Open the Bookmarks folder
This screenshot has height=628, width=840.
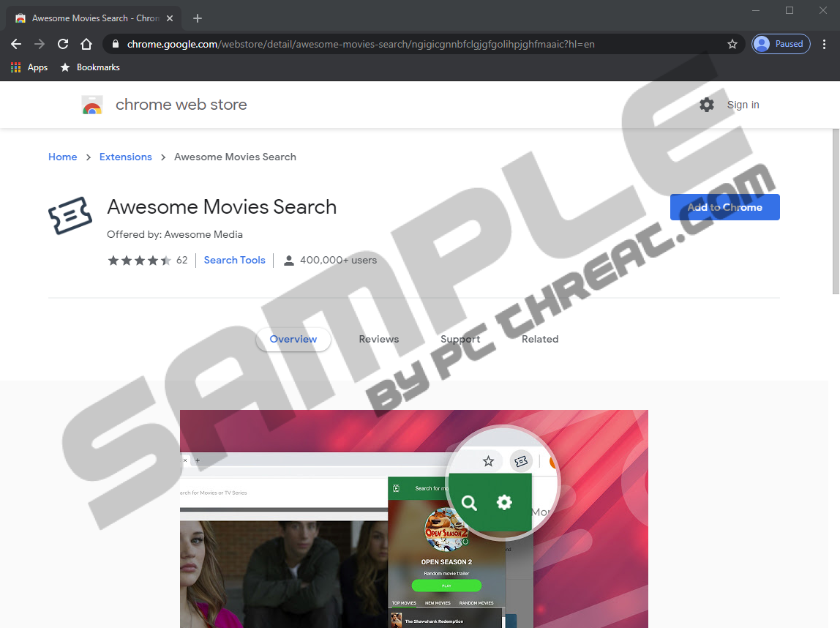90,67
